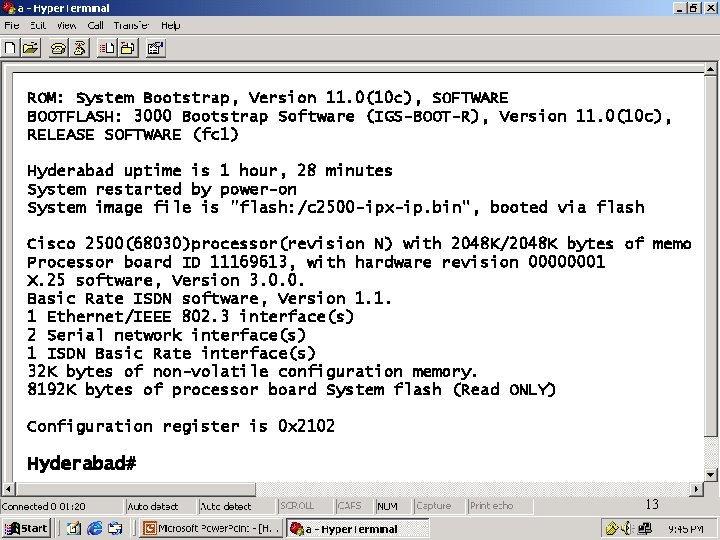Click the Send file toolbar icon
The height and width of the screenshot is (540, 720).
107,48
